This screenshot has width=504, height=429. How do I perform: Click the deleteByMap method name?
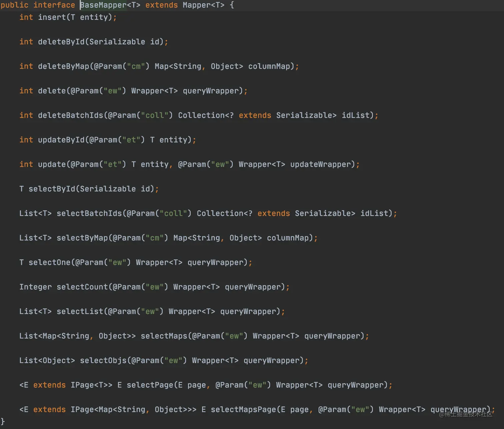64,66
